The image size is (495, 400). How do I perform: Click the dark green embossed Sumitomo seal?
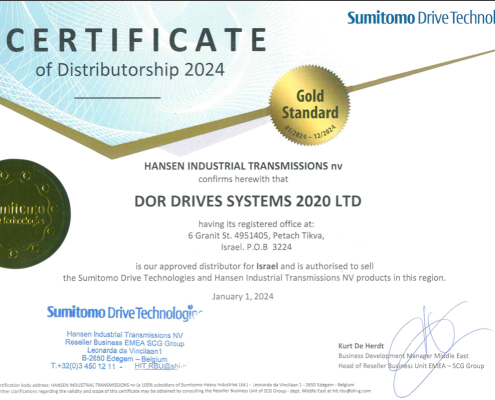(33, 213)
